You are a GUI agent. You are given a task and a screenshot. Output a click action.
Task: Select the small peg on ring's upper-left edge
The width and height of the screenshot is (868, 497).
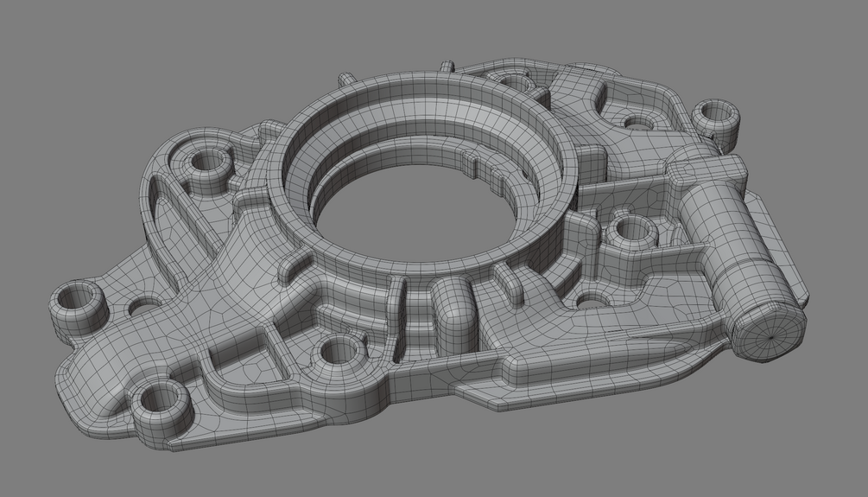tap(345, 79)
